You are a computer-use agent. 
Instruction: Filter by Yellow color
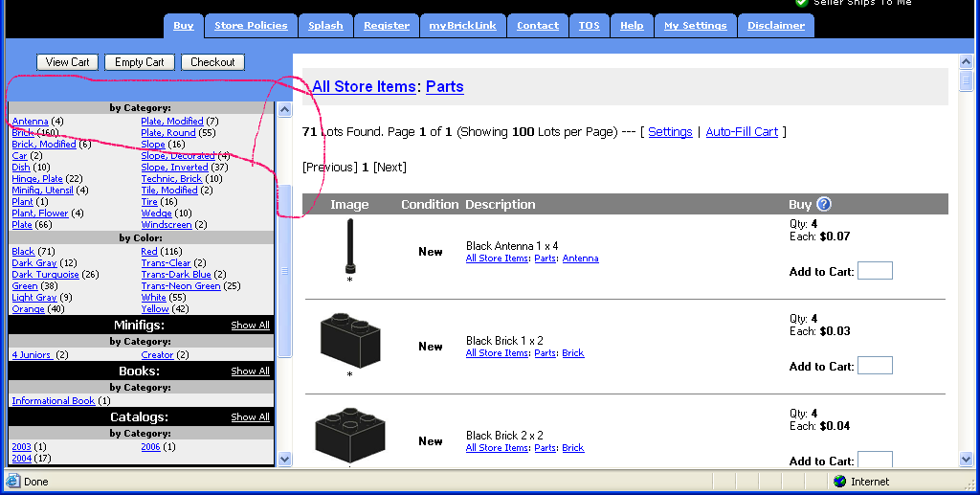(x=155, y=308)
